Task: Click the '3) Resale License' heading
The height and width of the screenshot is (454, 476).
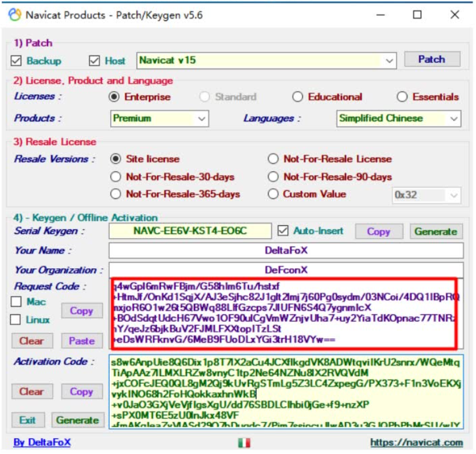Action: (55, 142)
